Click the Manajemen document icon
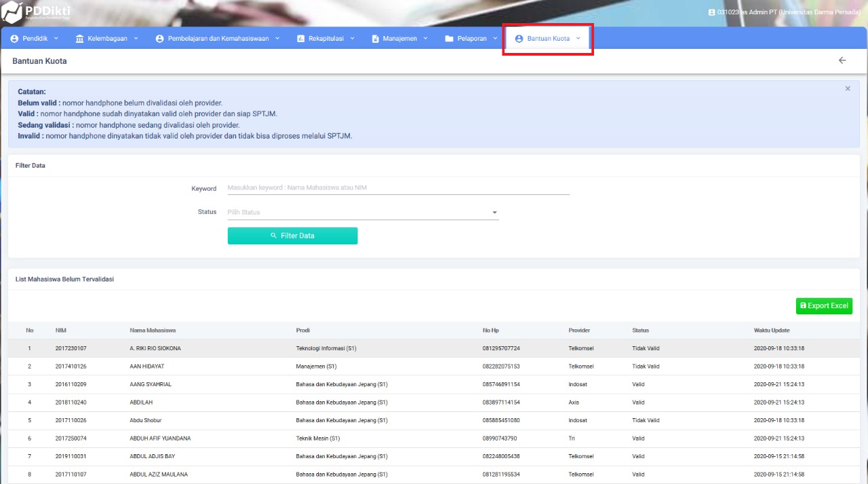The height and width of the screenshot is (484, 868). pyautogui.click(x=375, y=39)
